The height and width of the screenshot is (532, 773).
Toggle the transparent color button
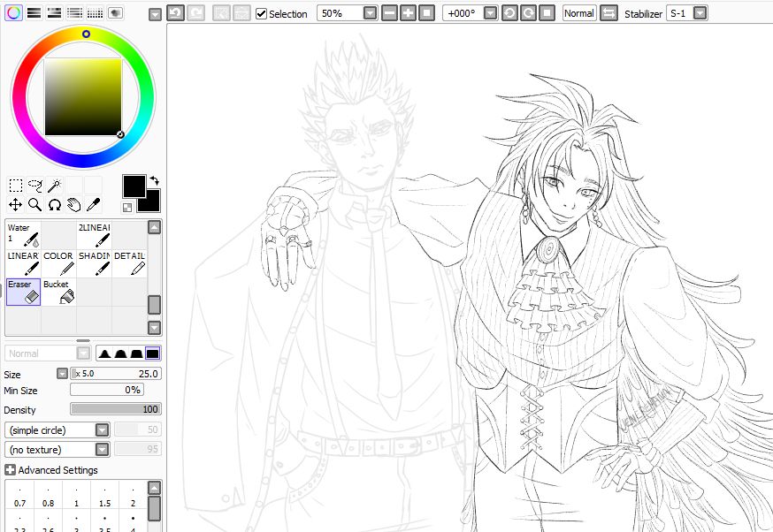tap(127, 208)
